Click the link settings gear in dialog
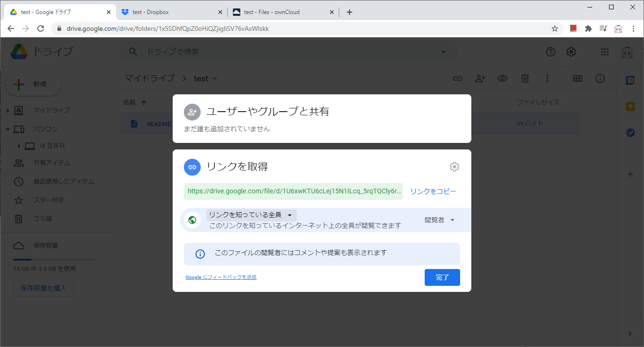 (454, 167)
